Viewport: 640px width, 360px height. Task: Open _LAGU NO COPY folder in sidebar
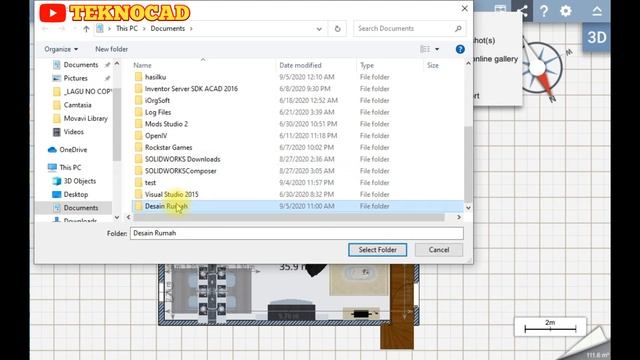coord(87,91)
